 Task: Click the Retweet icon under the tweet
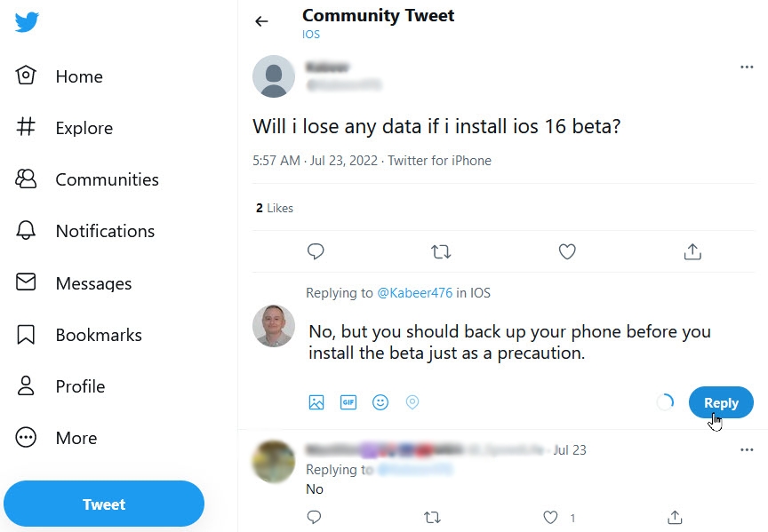point(441,251)
